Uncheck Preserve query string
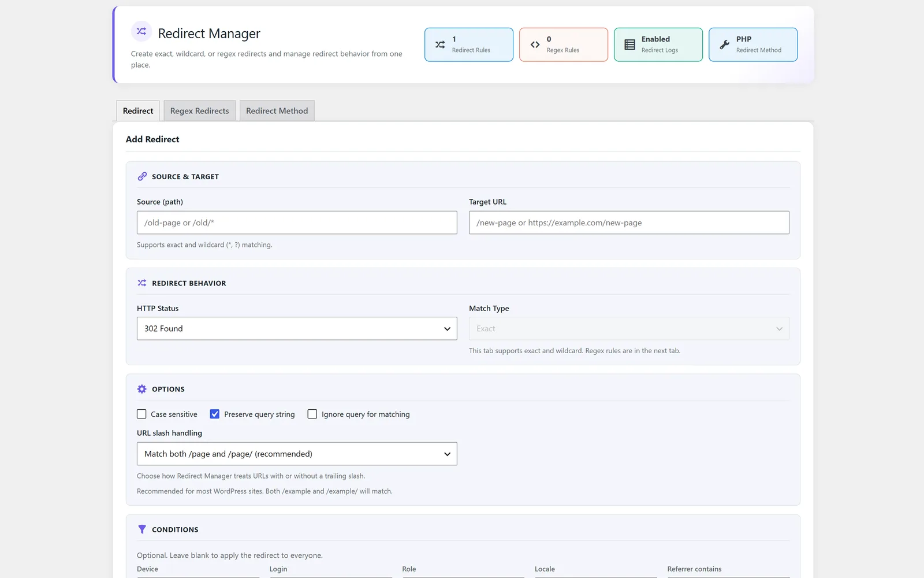924x578 pixels. coord(215,414)
